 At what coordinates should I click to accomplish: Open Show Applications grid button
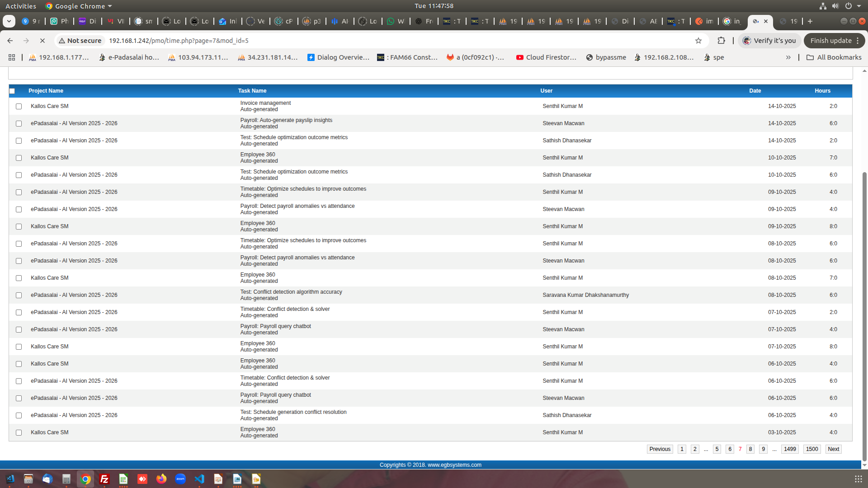tap(858, 479)
